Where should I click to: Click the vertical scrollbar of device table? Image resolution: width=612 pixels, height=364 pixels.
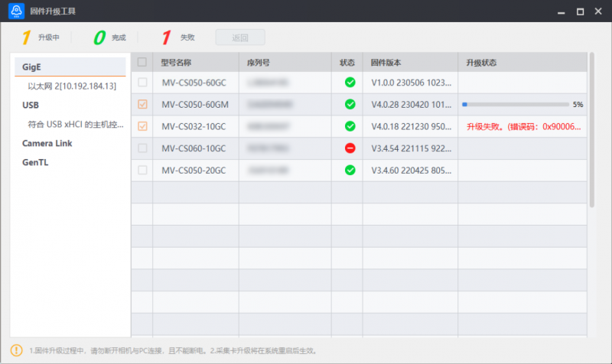click(591, 130)
